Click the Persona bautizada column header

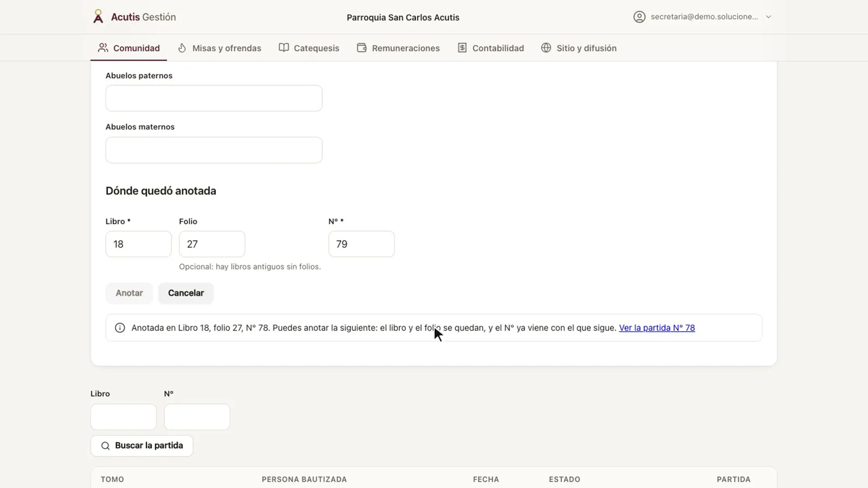tap(304, 479)
